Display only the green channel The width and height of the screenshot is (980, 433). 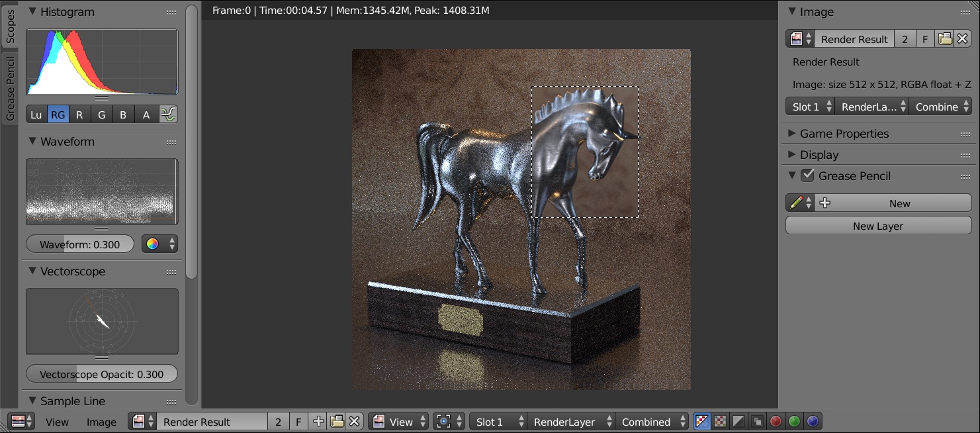click(x=794, y=422)
